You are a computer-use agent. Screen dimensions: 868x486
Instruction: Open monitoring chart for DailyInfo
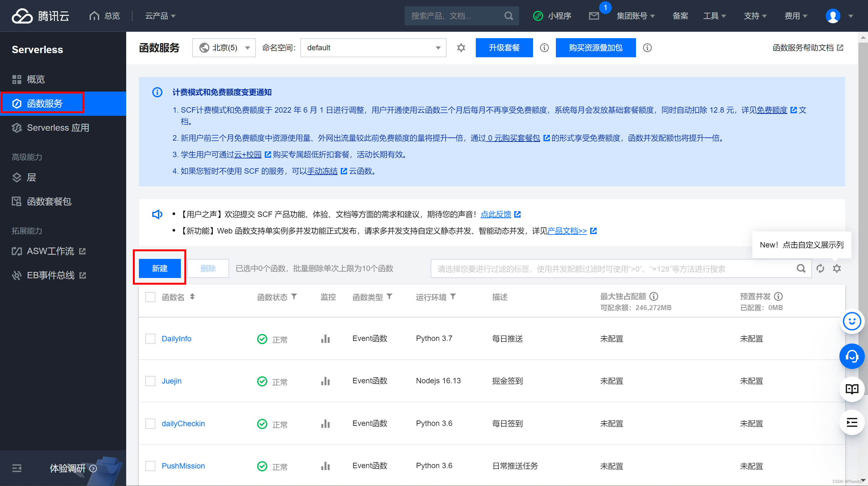click(x=325, y=339)
